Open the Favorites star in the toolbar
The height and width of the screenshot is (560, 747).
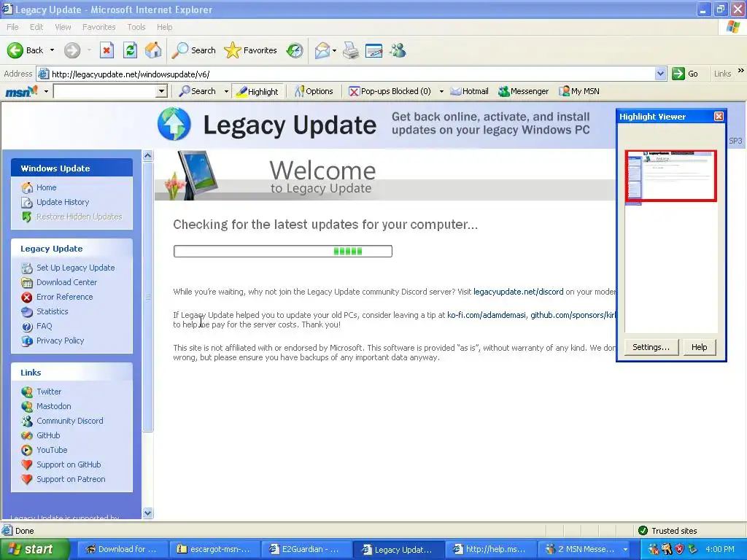coord(251,50)
